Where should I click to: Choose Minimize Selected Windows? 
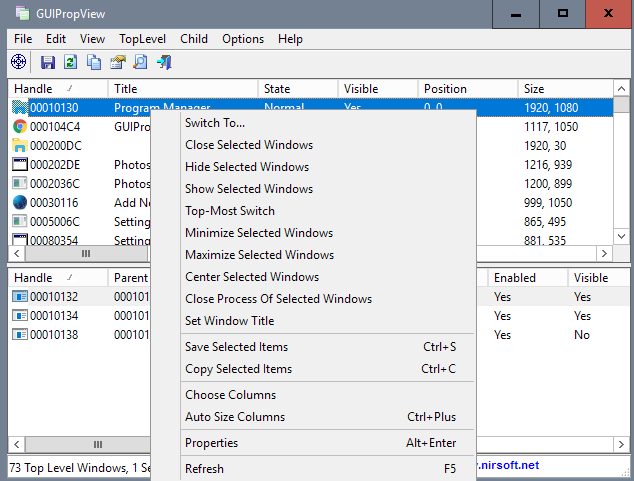coord(313,233)
